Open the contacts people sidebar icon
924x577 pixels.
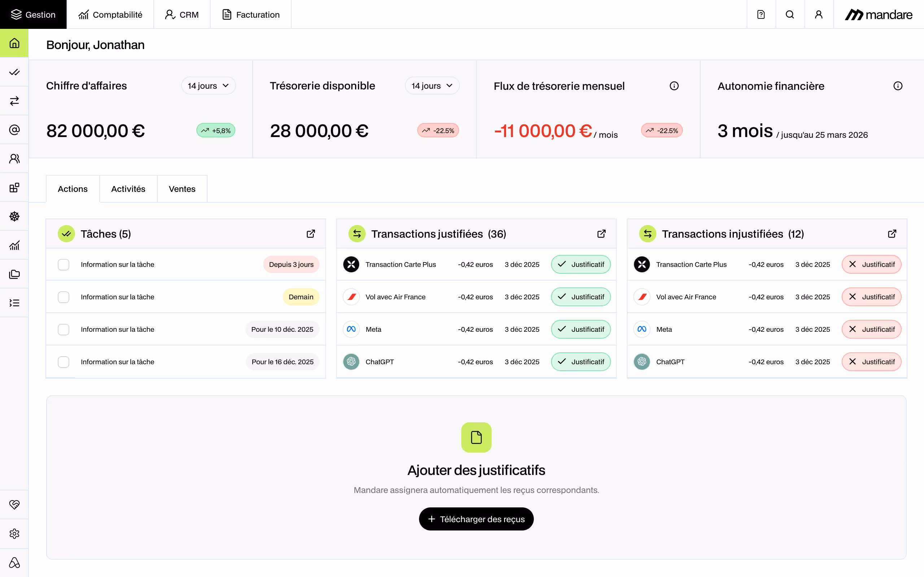(14, 158)
